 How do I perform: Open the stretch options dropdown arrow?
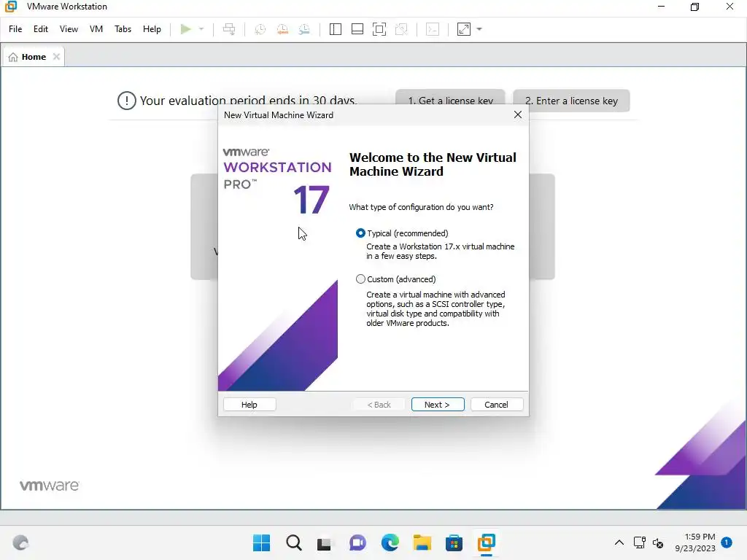click(x=479, y=29)
